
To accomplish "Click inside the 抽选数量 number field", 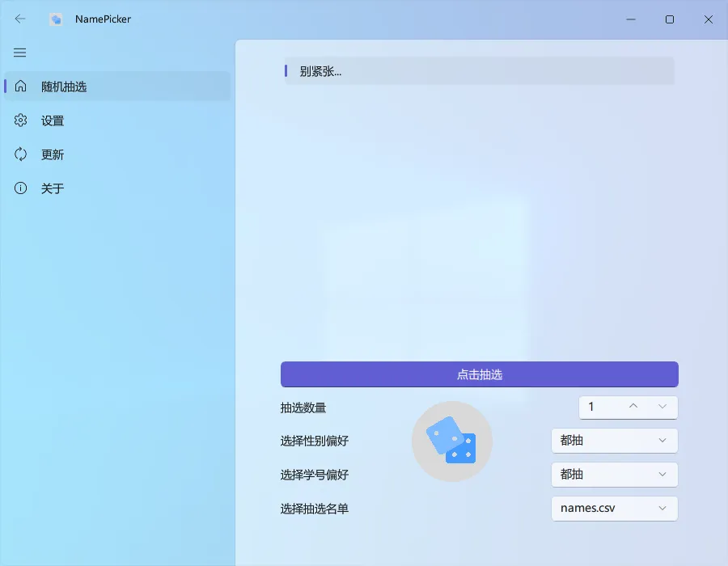I will [x=599, y=407].
